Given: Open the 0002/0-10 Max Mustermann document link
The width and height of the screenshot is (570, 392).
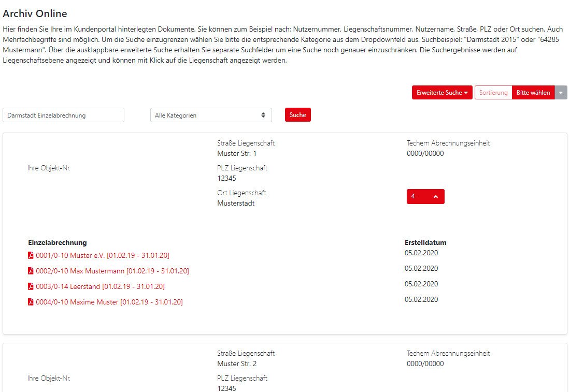Looking at the screenshot, I should (112, 271).
